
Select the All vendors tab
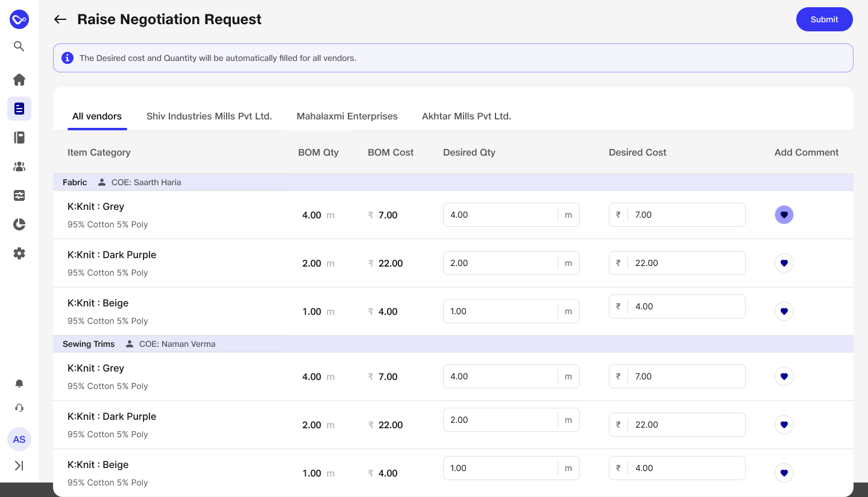(x=97, y=116)
